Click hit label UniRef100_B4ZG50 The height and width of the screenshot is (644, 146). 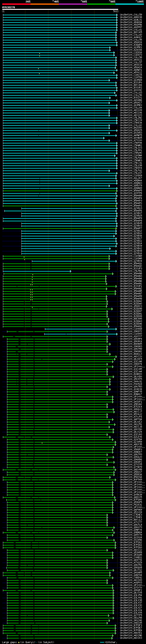click(x=131, y=128)
